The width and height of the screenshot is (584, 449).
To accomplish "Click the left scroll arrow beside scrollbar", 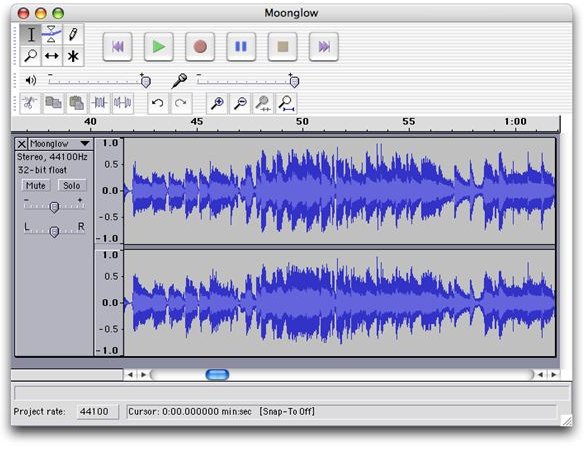I will (x=130, y=375).
